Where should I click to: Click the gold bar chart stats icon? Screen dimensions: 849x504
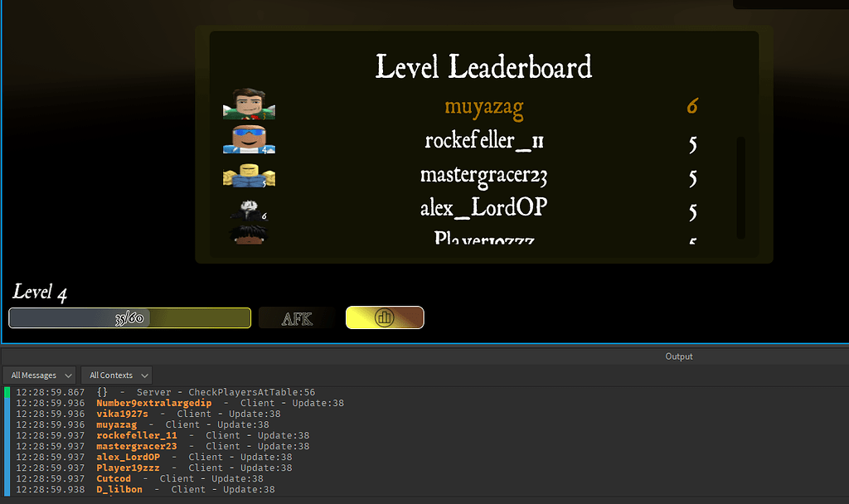[x=384, y=317]
